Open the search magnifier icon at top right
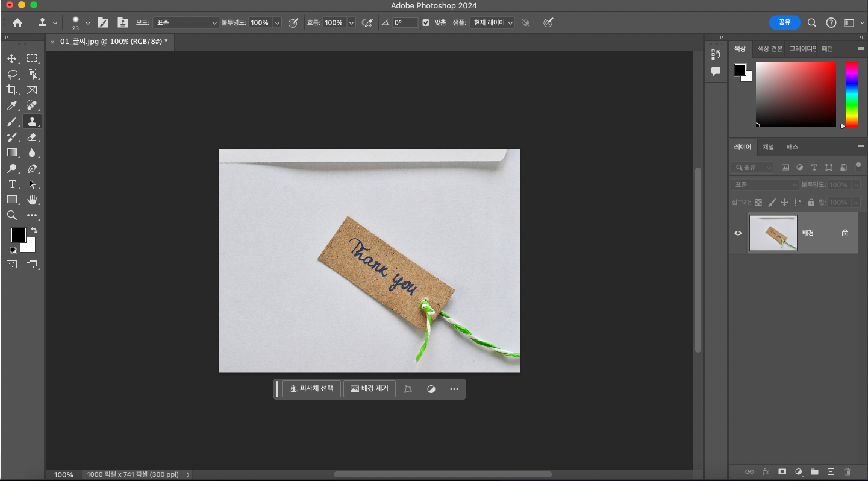Image resolution: width=868 pixels, height=481 pixels. point(812,22)
